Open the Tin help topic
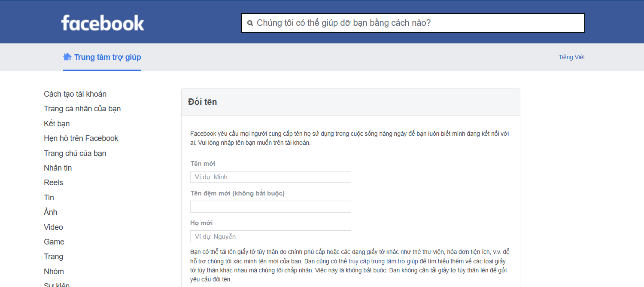The width and height of the screenshot is (644, 287). [49, 198]
